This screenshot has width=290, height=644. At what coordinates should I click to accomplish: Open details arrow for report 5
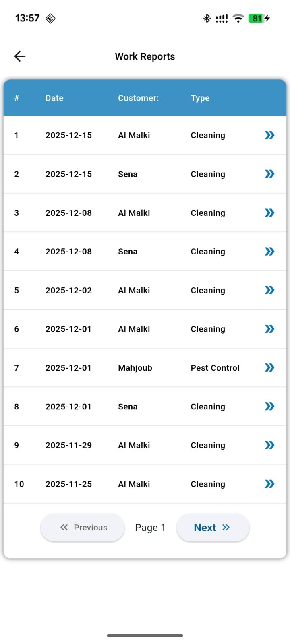pos(269,290)
